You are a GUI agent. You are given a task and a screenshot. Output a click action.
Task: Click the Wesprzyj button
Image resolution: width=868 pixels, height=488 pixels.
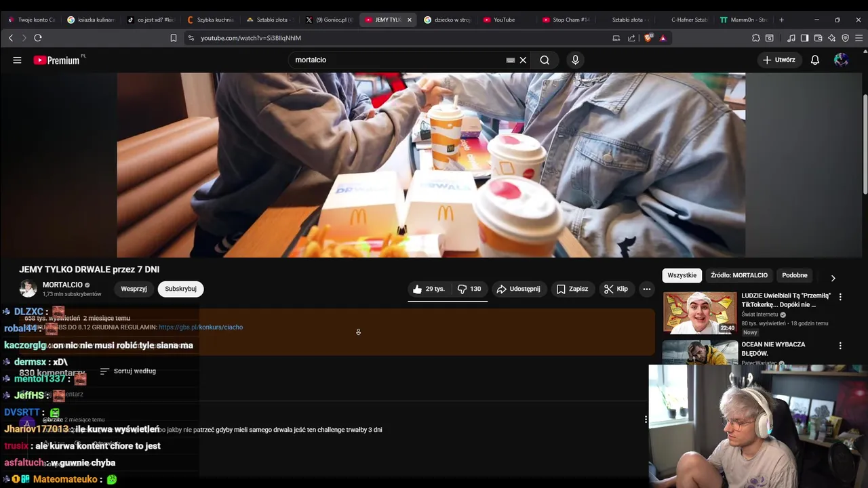[134, 289]
